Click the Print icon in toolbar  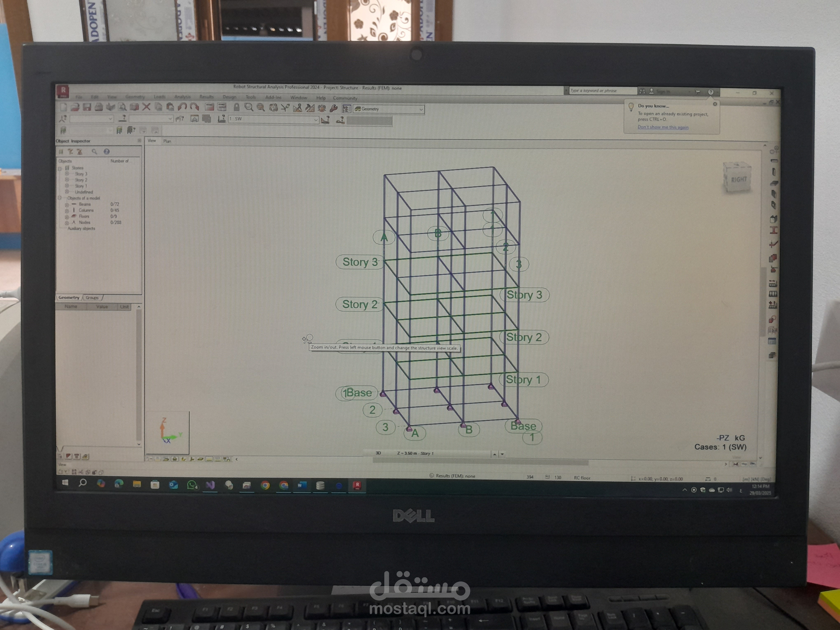pos(99,107)
